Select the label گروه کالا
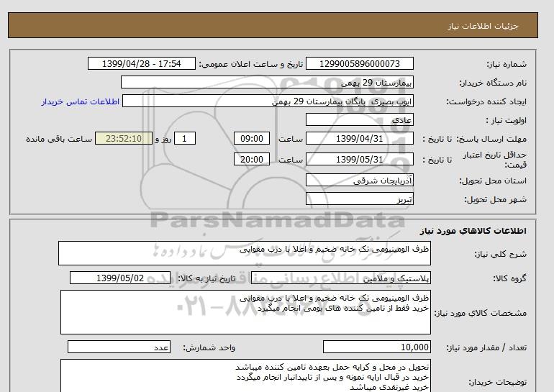The height and width of the screenshot is (392, 554). (x=510, y=278)
